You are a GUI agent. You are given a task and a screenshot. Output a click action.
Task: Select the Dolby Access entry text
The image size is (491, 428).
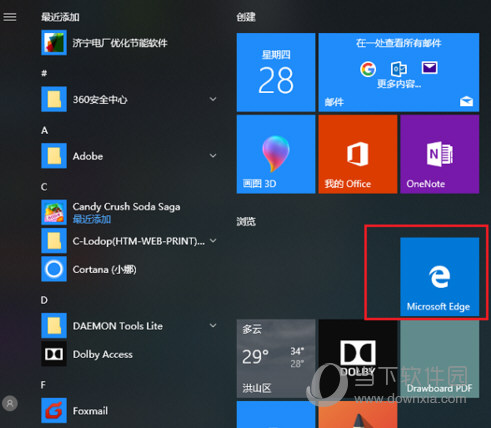(103, 354)
